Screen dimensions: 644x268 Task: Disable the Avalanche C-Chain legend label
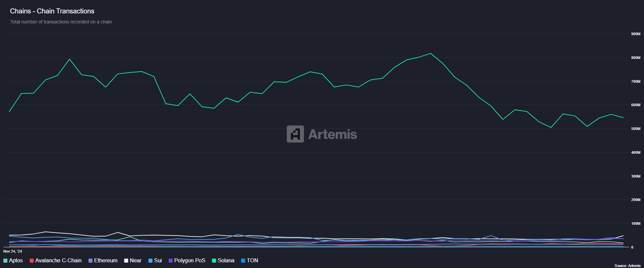(58, 261)
